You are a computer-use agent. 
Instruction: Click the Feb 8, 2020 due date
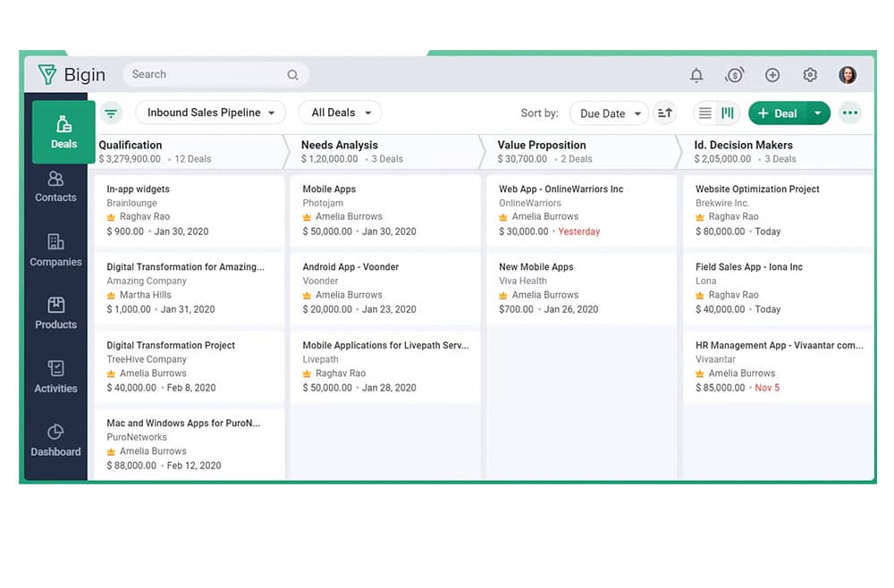point(191,388)
